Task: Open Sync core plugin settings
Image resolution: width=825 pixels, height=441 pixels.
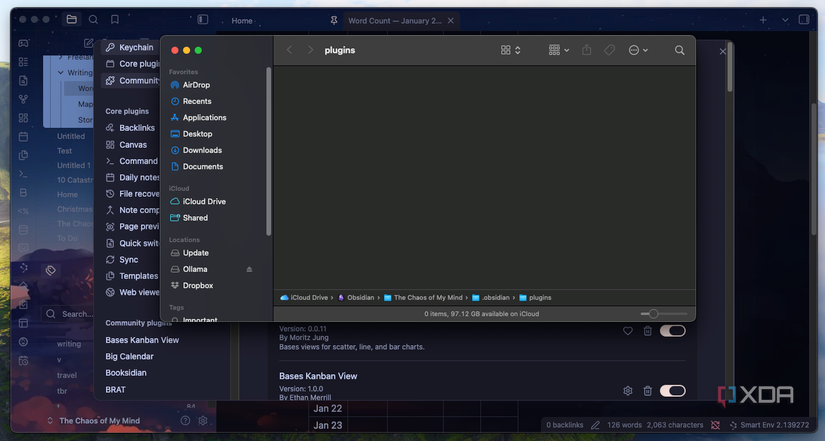Action: (122, 259)
